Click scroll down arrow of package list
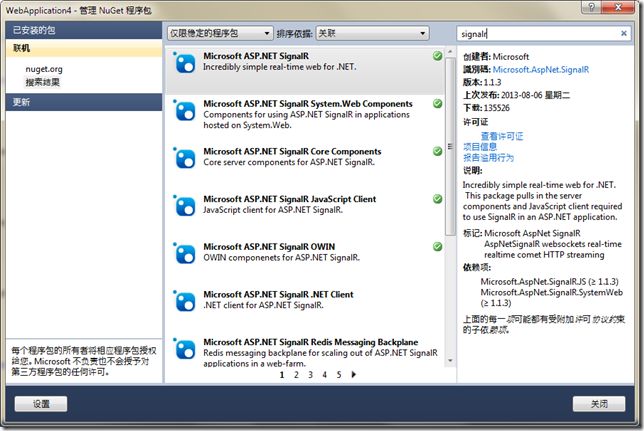This screenshot has height=431, width=644. point(450,360)
